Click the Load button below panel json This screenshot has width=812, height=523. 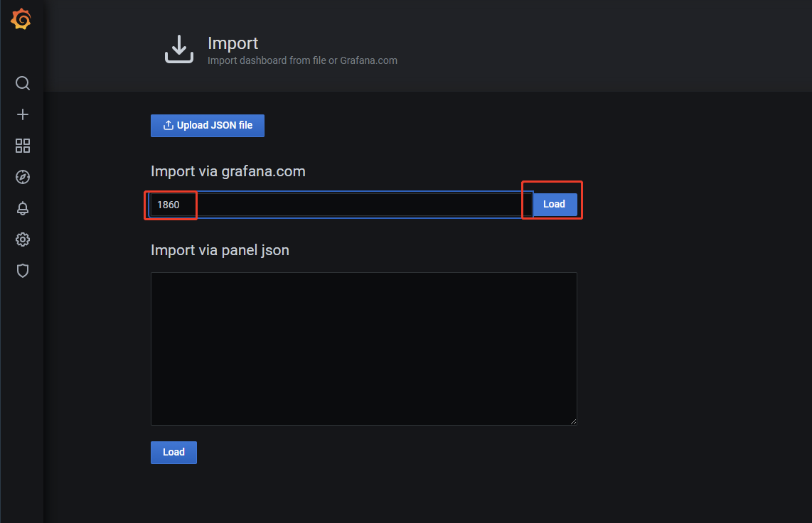pos(173,453)
